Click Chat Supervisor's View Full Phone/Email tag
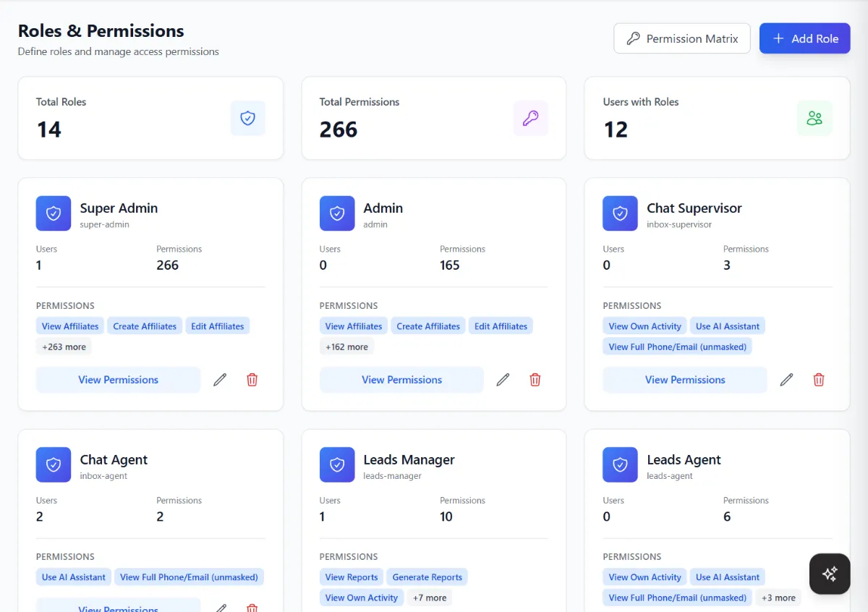 pyautogui.click(x=677, y=347)
